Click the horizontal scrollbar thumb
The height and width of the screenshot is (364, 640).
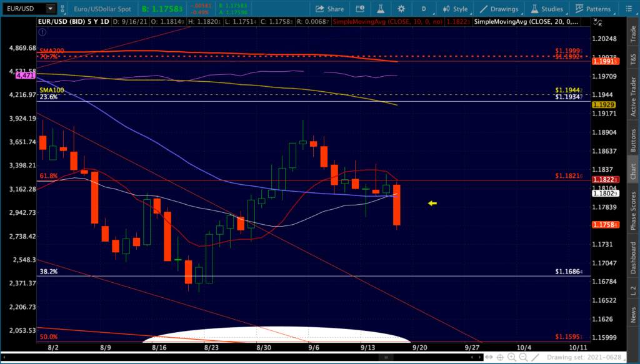coord(386,358)
